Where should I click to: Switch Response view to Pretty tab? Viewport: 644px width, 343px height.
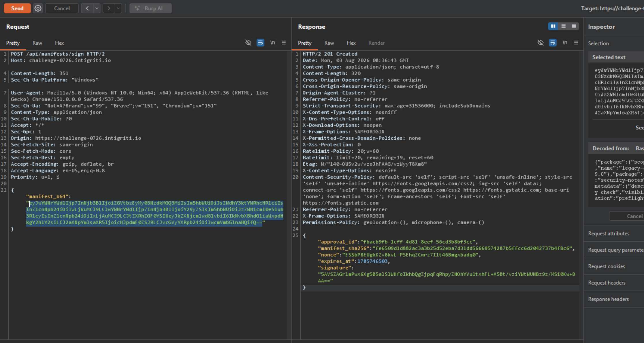click(x=305, y=43)
